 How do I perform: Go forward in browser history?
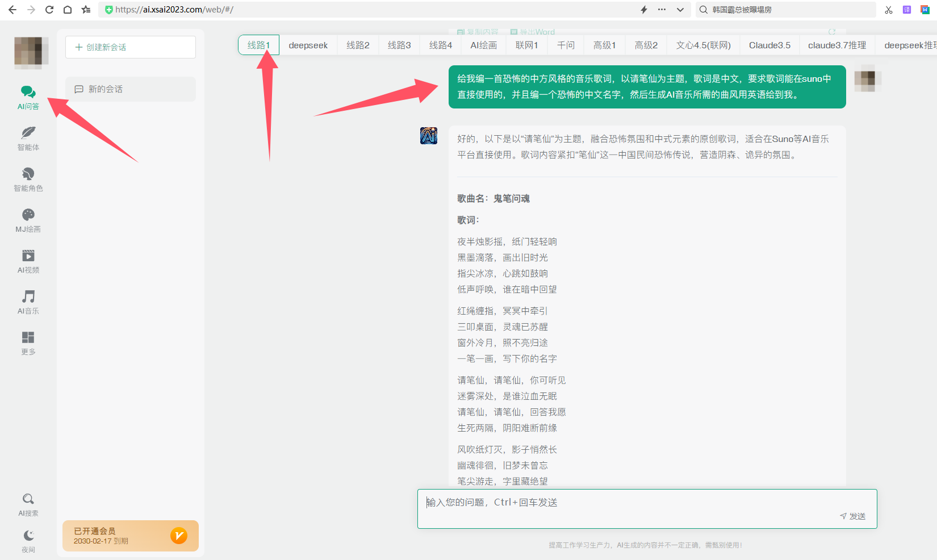coord(31,10)
